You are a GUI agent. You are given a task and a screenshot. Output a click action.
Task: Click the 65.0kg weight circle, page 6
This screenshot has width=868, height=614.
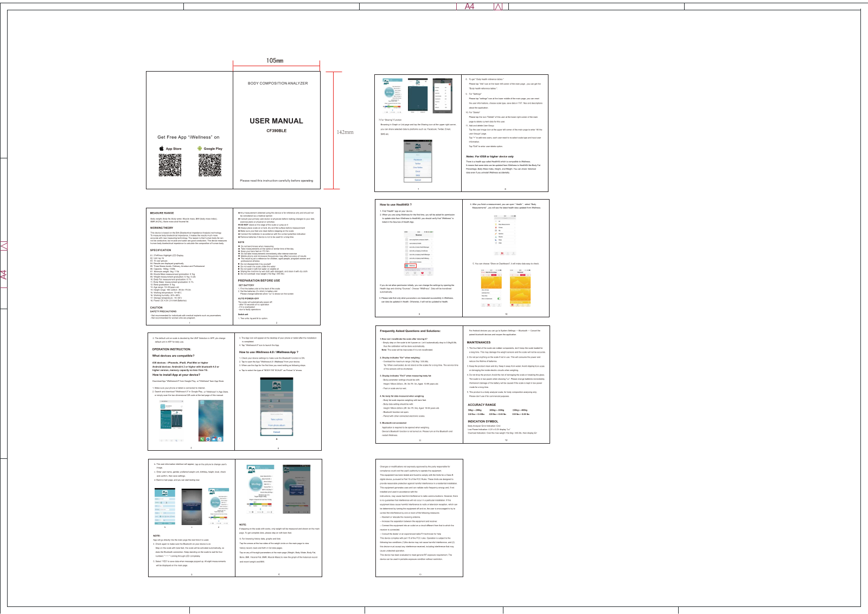(x=255, y=484)
